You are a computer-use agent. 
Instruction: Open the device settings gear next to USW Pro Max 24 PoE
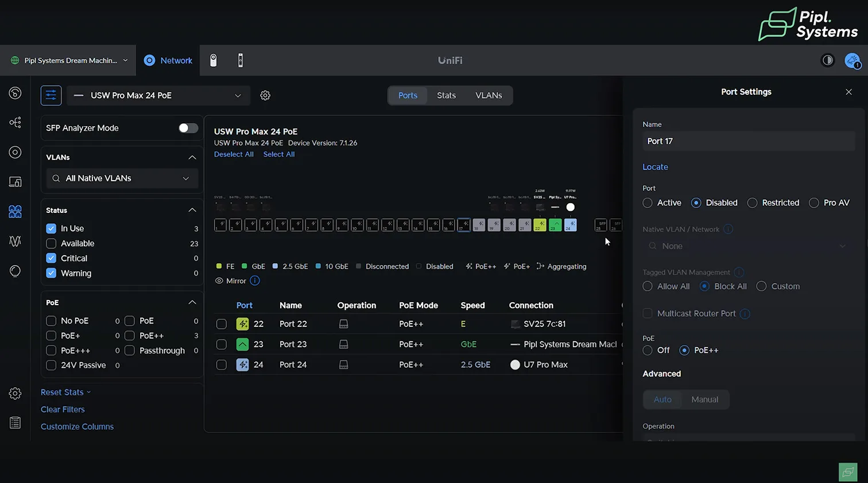click(265, 95)
